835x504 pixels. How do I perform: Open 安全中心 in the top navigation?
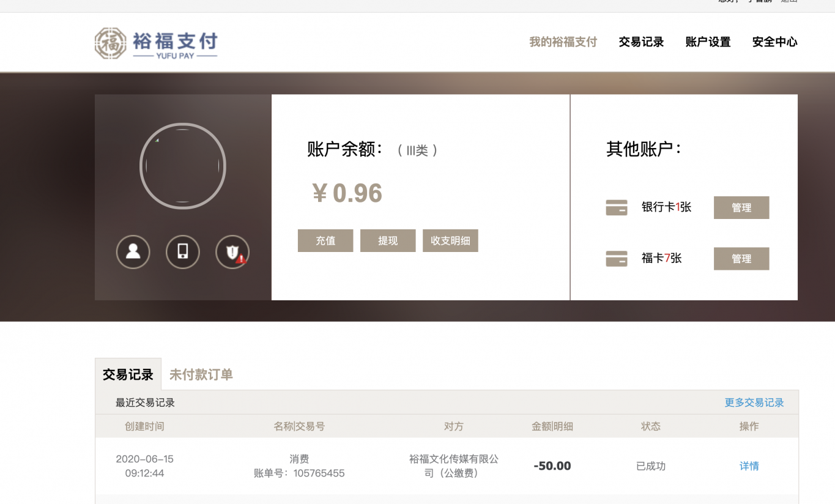775,42
